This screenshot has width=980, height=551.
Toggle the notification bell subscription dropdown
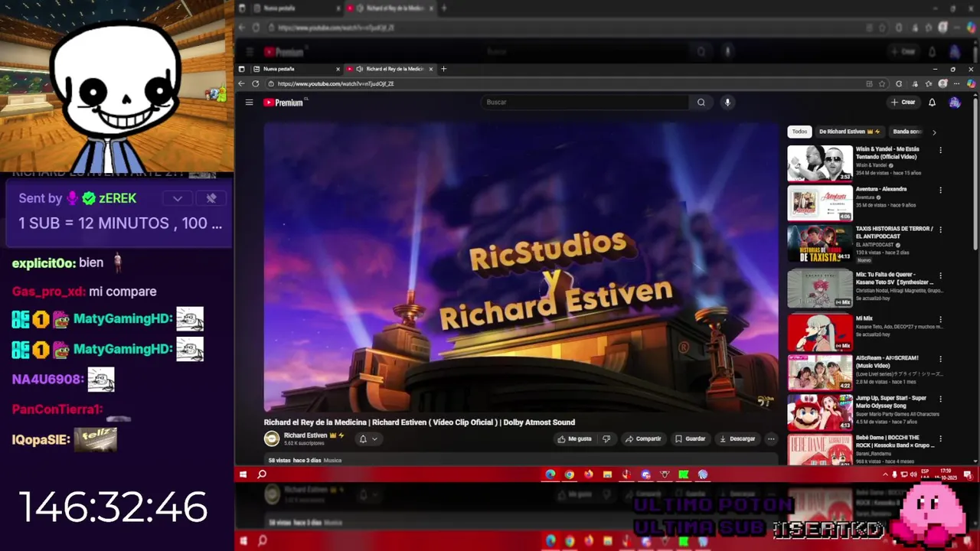pyautogui.click(x=368, y=439)
